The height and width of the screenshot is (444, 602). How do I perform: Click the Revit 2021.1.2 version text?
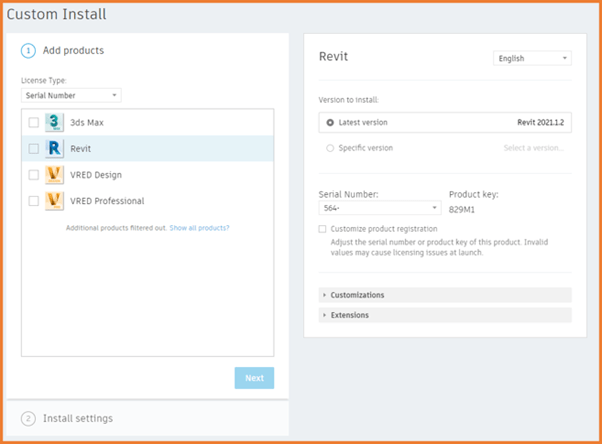point(541,123)
